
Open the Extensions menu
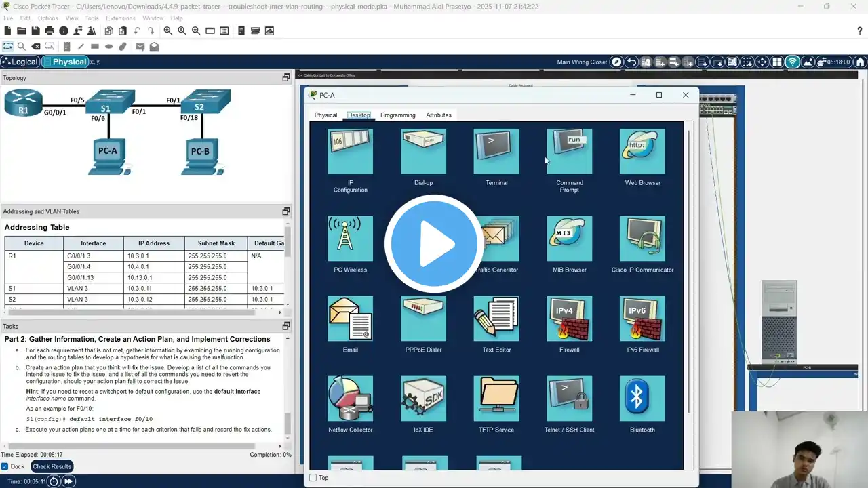pyautogui.click(x=121, y=18)
